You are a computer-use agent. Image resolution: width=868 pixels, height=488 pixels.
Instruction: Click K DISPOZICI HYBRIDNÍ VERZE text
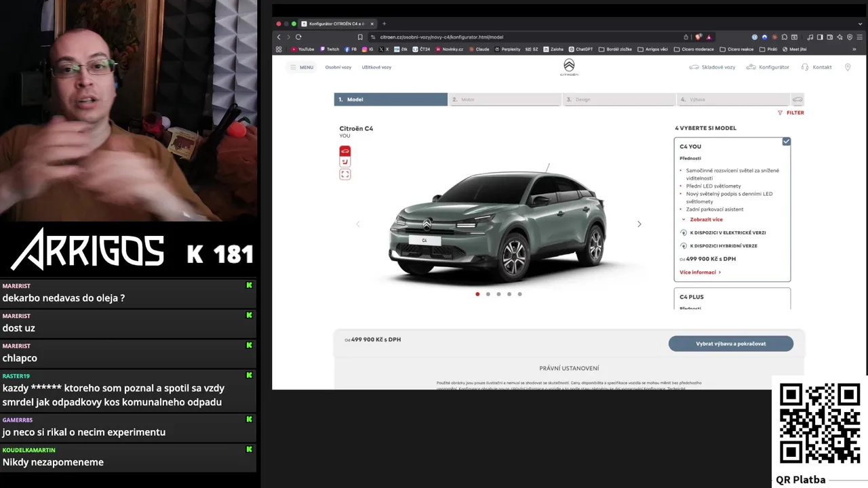[724, 246]
